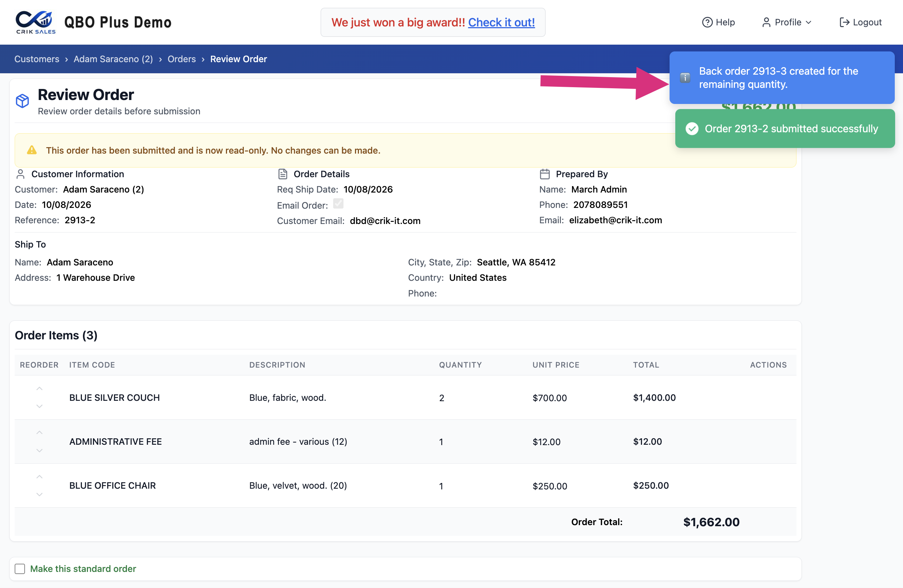Go to Customers breadcrumb
The image size is (903, 588).
(37, 59)
